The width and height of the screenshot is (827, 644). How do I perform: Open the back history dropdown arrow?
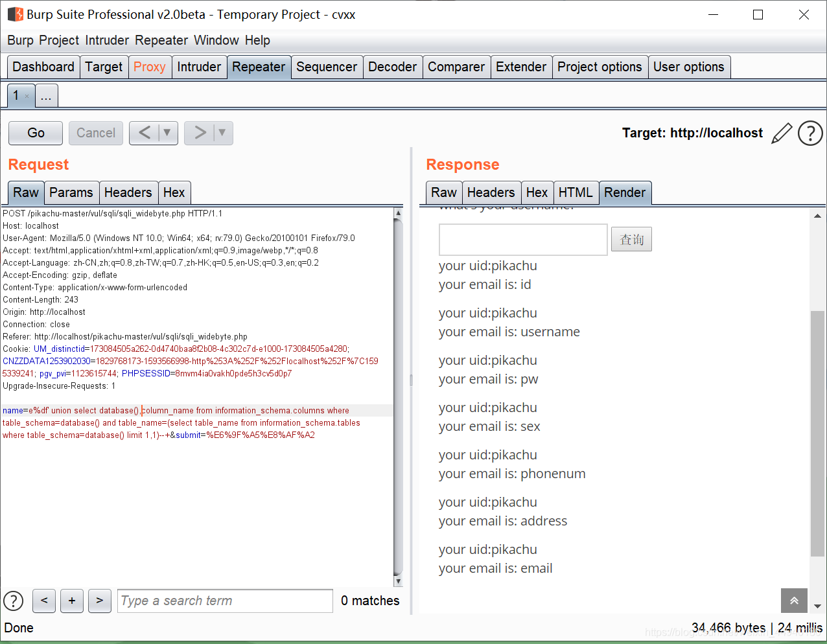167,133
